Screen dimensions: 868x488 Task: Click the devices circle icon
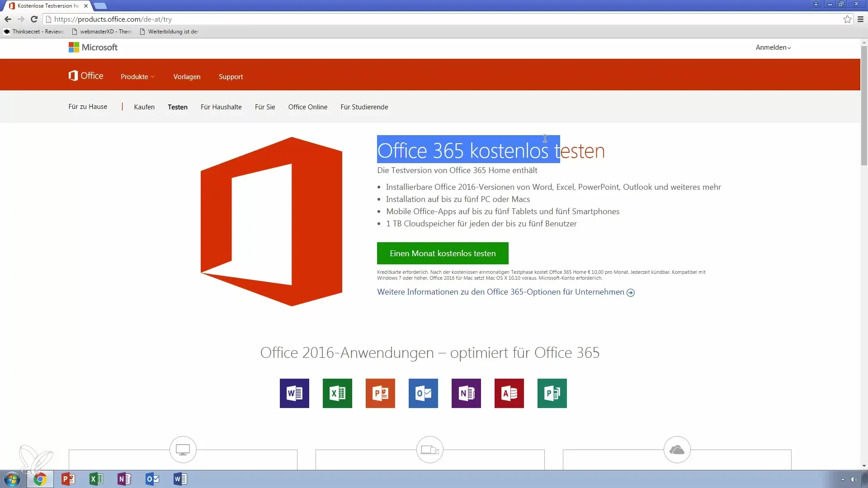(x=430, y=450)
